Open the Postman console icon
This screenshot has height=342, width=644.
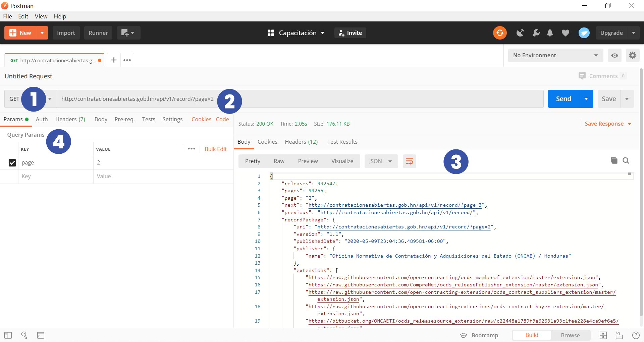(41, 335)
